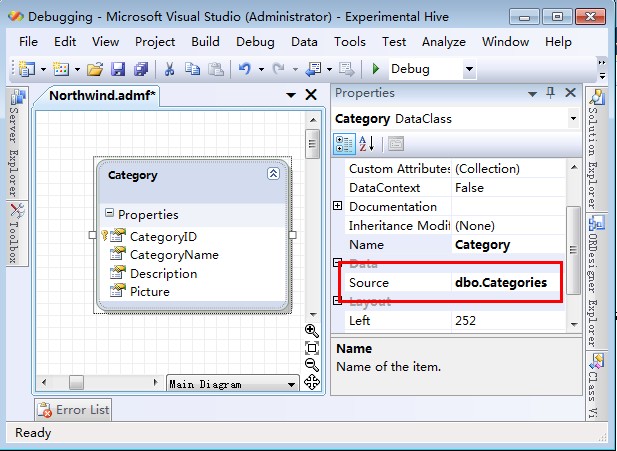Viewport: 617px width, 451px height.
Task: Open the Solution Explorer side tab
Action: point(595,149)
